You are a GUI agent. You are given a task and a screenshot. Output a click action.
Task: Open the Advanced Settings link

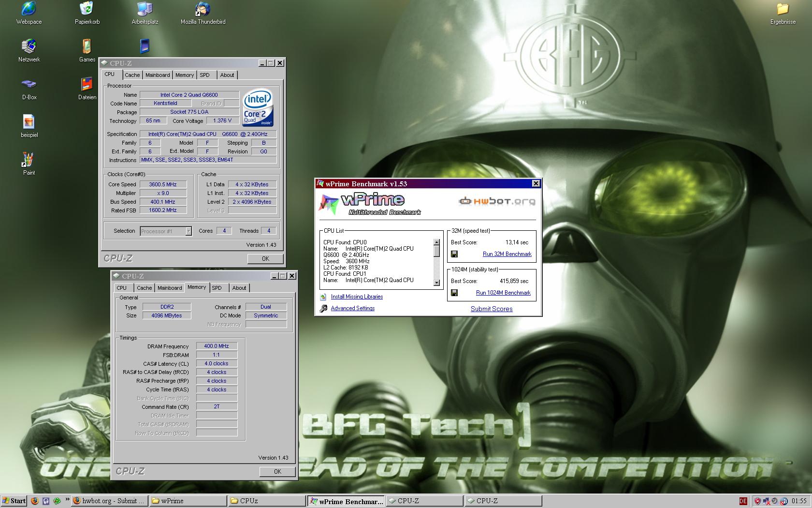tap(353, 309)
